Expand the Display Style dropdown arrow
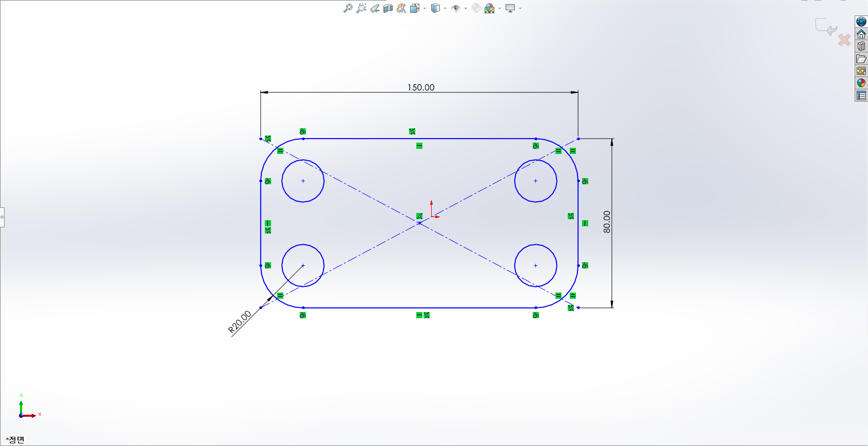The height and width of the screenshot is (446, 868). [445, 9]
